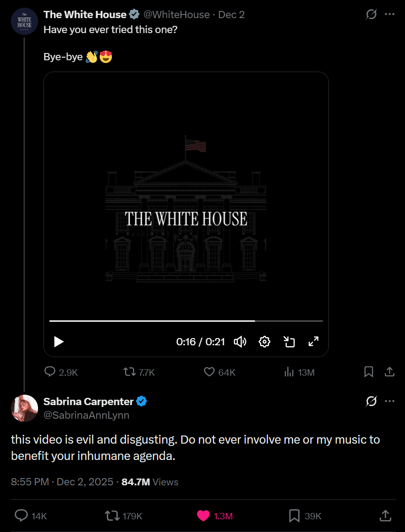Open Sabrina Carpenter's profile name

click(x=88, y=401)
